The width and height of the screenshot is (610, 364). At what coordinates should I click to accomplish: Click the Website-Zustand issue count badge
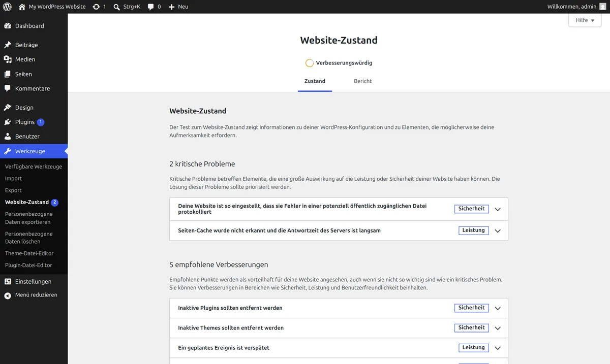pos(55,202)
